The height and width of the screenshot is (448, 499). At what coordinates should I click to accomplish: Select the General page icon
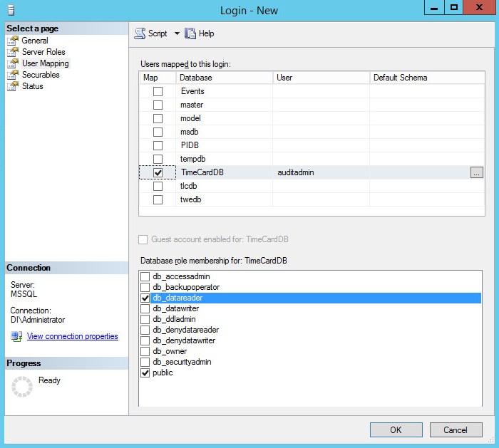click(x=12, y=41)
